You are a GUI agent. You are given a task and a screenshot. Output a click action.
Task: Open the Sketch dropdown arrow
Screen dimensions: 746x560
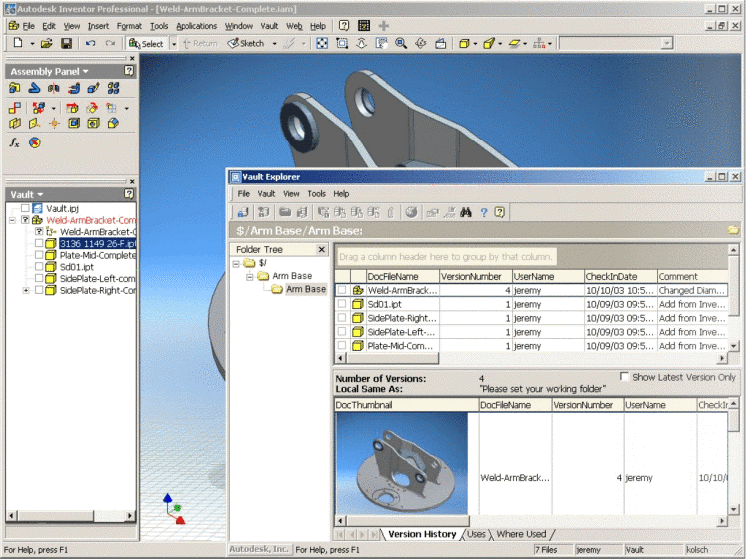click(274, 44)
